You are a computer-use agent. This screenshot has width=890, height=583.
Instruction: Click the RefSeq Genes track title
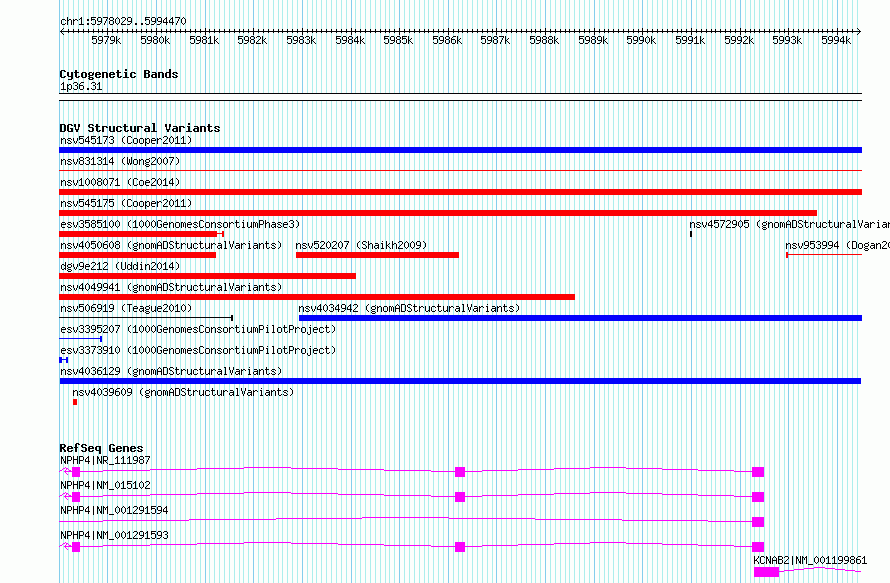click(x=101, y=448)
